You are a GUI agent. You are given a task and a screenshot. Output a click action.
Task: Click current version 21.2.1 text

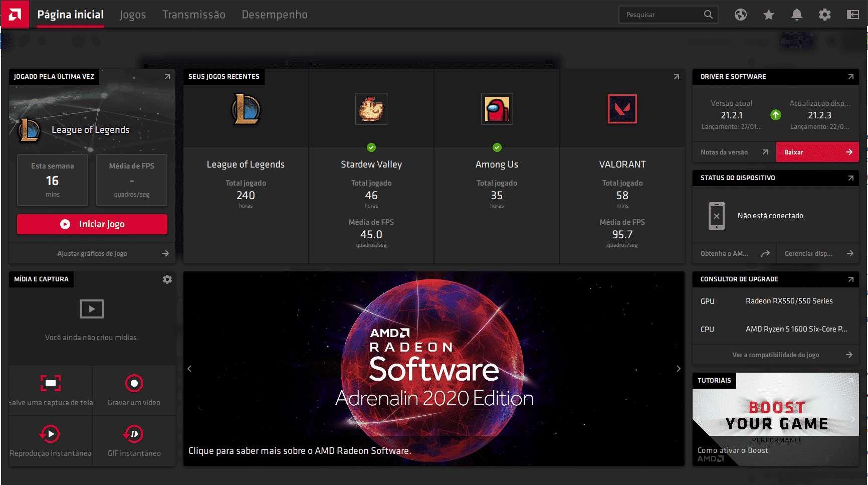click(x=732, y=115)
